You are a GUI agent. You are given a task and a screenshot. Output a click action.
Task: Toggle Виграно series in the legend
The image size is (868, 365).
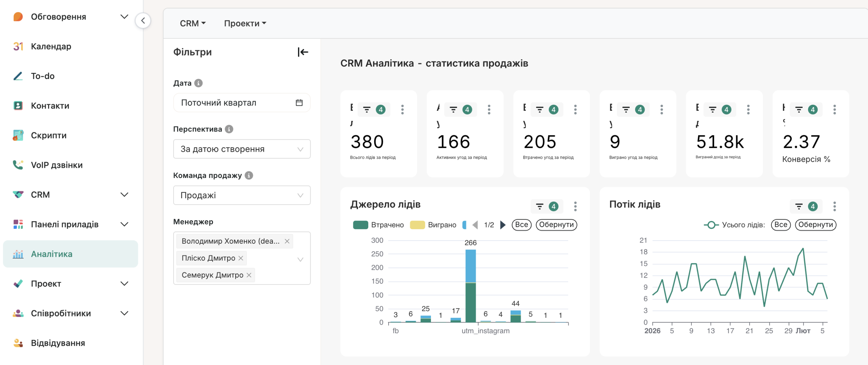[x=433, y=225]
